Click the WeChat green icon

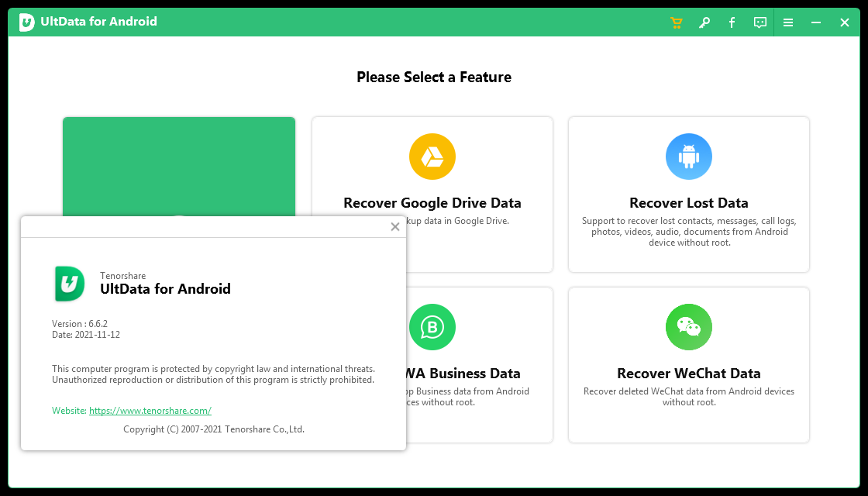pos(689,327)
